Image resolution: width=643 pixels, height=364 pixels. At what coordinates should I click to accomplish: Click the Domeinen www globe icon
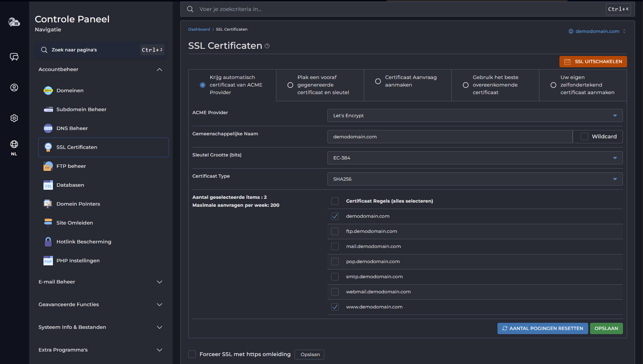pyautogui.click(x=48, y=90)
